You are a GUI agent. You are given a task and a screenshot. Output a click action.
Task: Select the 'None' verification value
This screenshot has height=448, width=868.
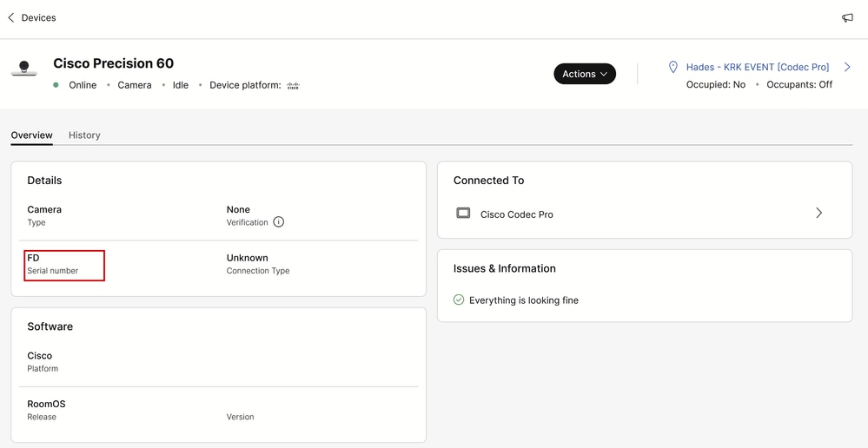click(238, 209)
